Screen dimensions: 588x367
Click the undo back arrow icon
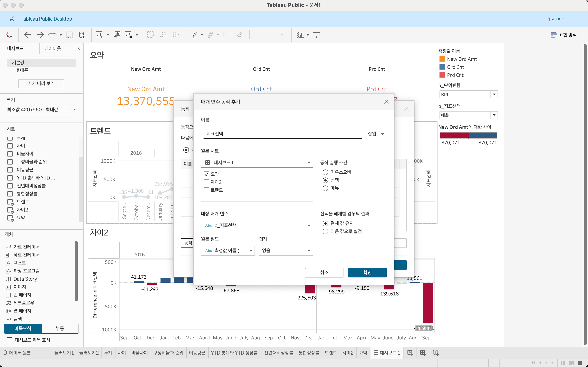[27, 35]
